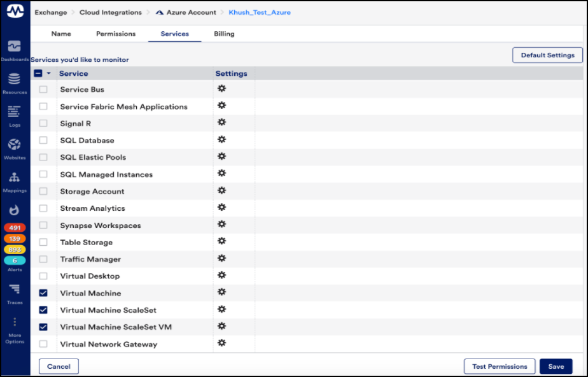
Task: Open Traces in the sidebar
Action: 15,294
